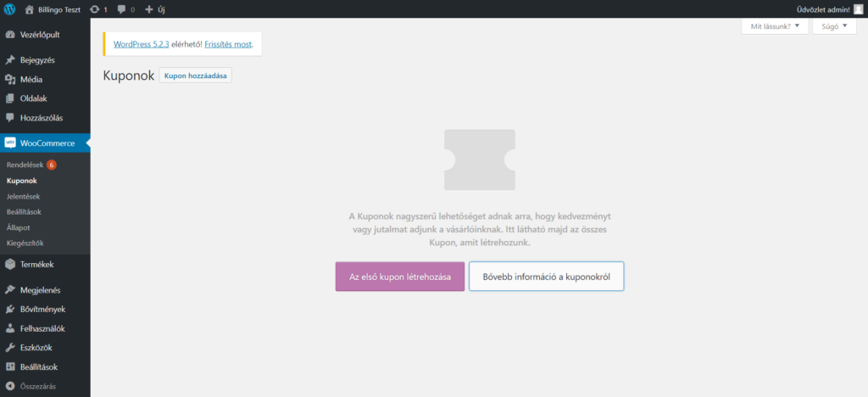868x397 pixels.
Task: Click the Média library icon
Action: click(9, 79)
